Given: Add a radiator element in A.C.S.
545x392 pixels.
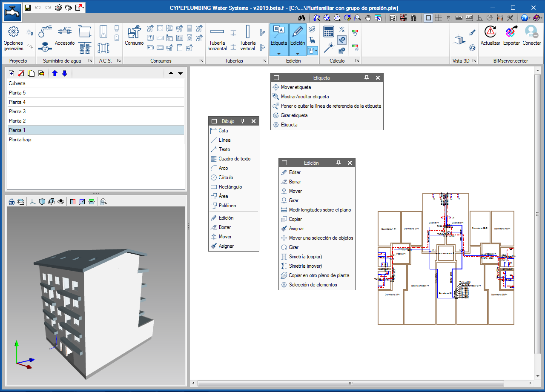Looking at the screenshot, I should coord(103,48).
